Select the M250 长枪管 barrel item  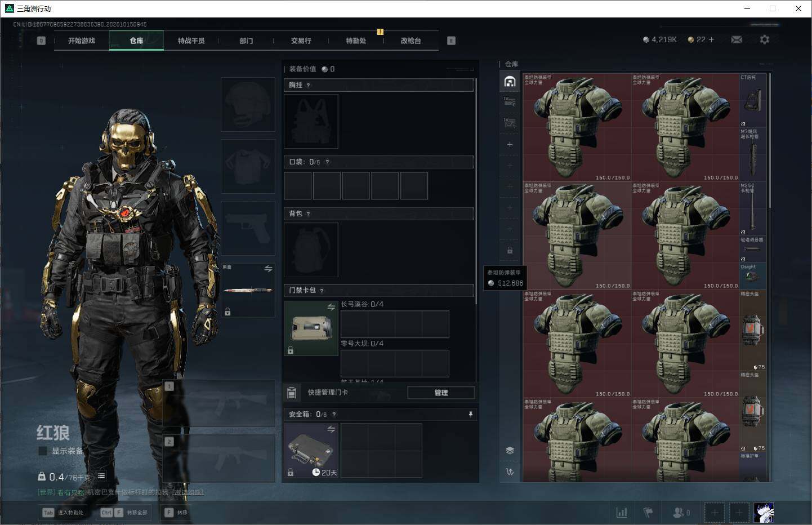point(753,208)
